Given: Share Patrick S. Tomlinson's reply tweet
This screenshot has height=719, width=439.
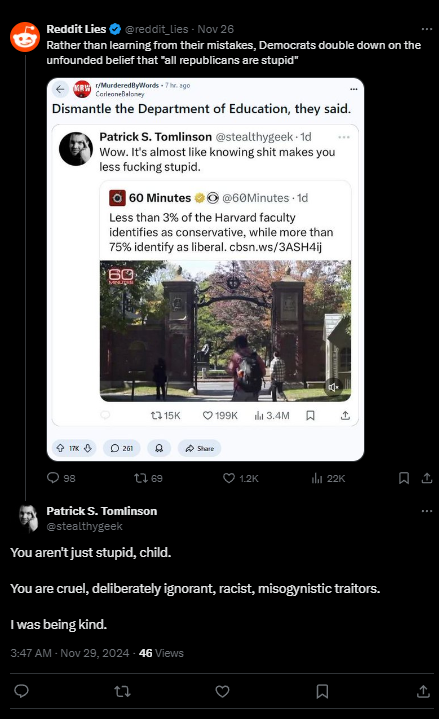Looking at the screenshot, I should pos(423,691).
